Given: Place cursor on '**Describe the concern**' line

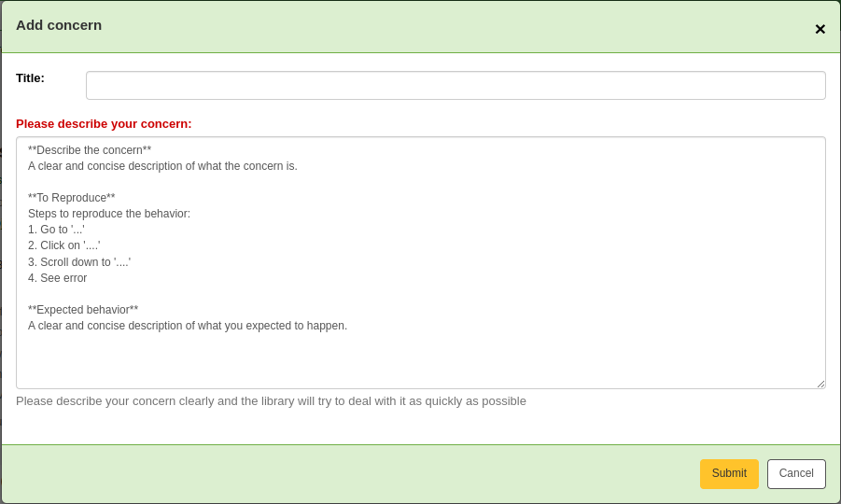Looking at the screenshot, I should (x=90, y=150).
